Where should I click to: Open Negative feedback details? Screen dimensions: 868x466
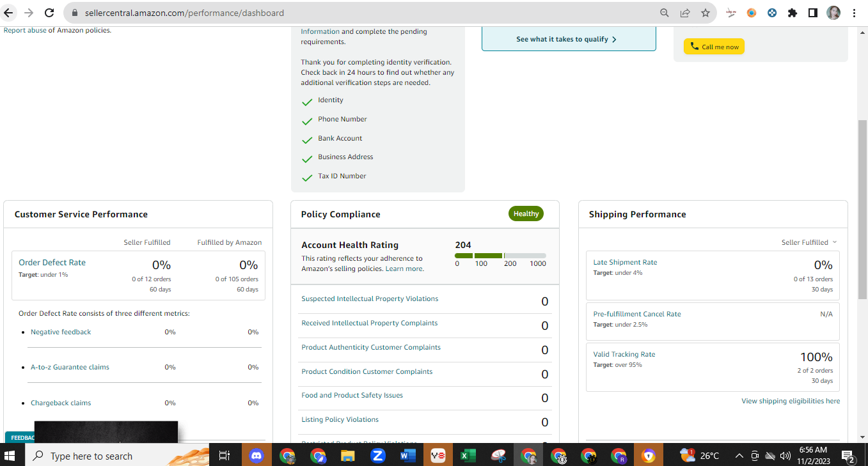[61, 332]
